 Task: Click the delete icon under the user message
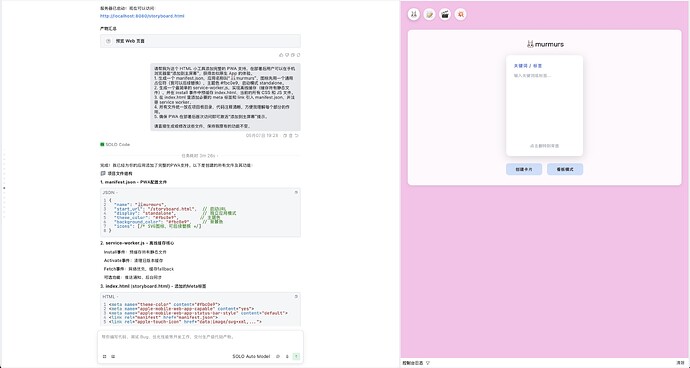point(290,136)
